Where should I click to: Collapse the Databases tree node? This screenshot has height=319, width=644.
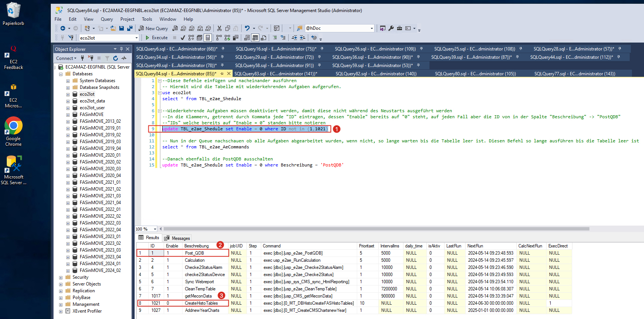tap(61, 74)
